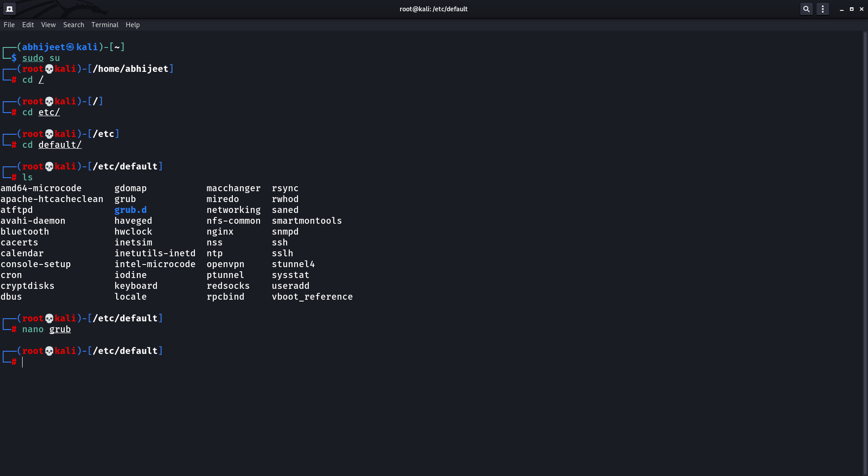Click the ssh filename in the listing

coord(280,242)
